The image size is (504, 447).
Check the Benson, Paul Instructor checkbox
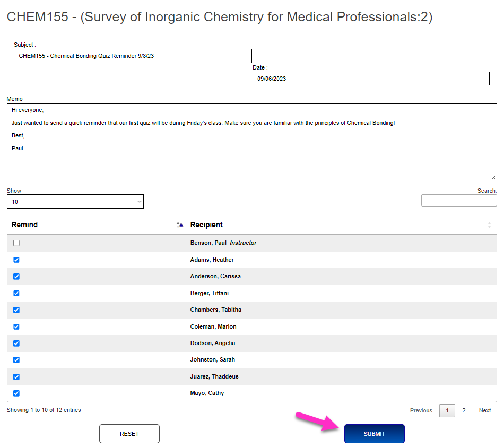pos(16,243)
